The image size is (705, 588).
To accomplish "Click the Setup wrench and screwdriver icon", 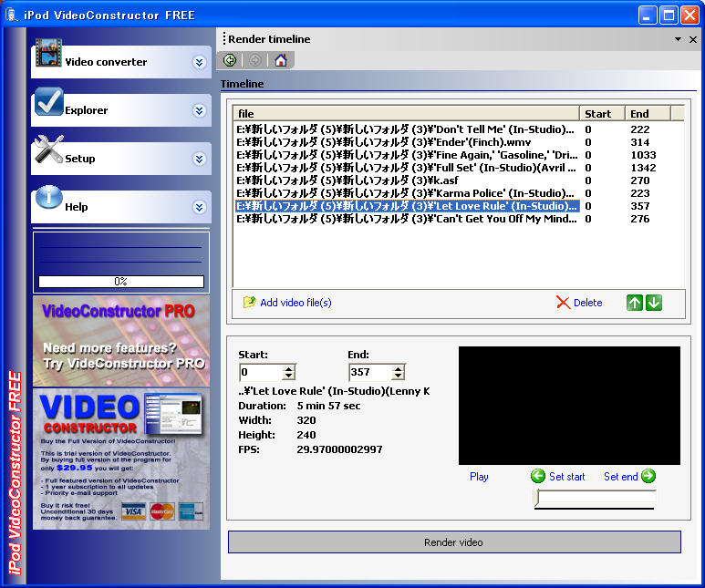I will tap(48, 150).
